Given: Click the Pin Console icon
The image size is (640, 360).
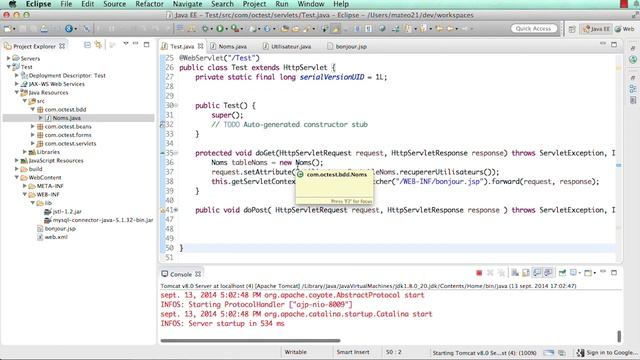Looking at the screenshot, I should click(x=562, y=273).
